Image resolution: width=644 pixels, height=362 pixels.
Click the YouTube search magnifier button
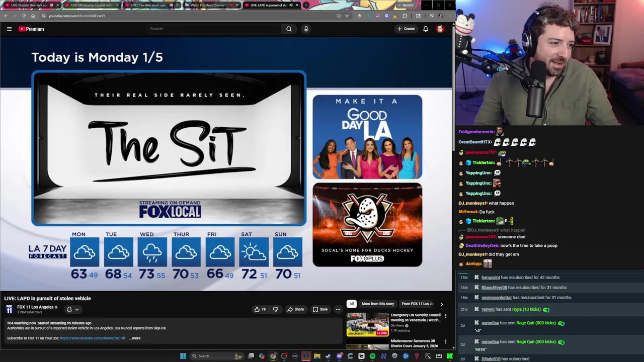coord(289,29)
